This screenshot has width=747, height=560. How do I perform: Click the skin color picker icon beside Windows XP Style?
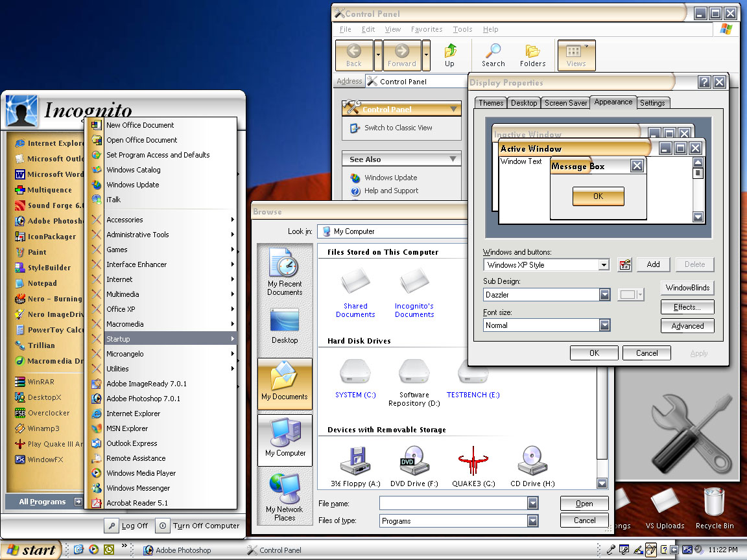coord(625,264)
